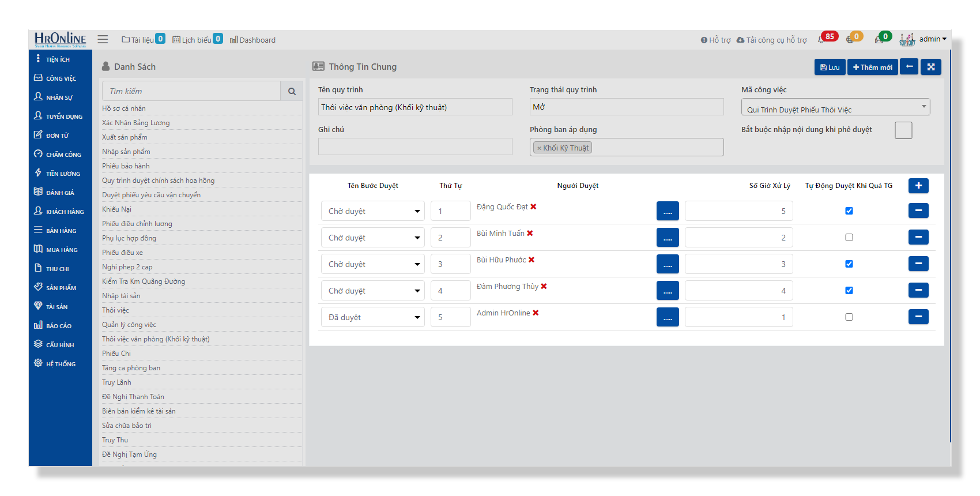
Task: Open approver picker for Bùi Hữu Phước row
Action: [x=668, y=264]
